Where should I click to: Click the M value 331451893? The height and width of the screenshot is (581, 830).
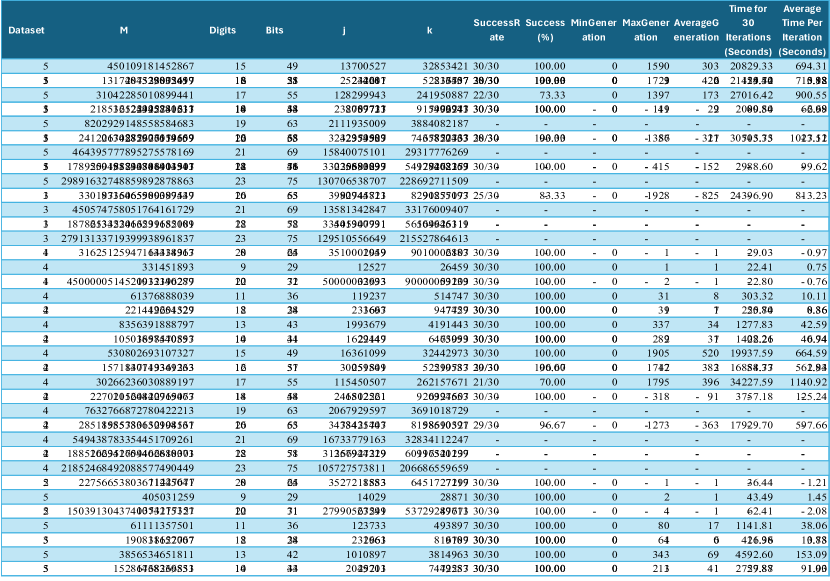click(167, 267)
